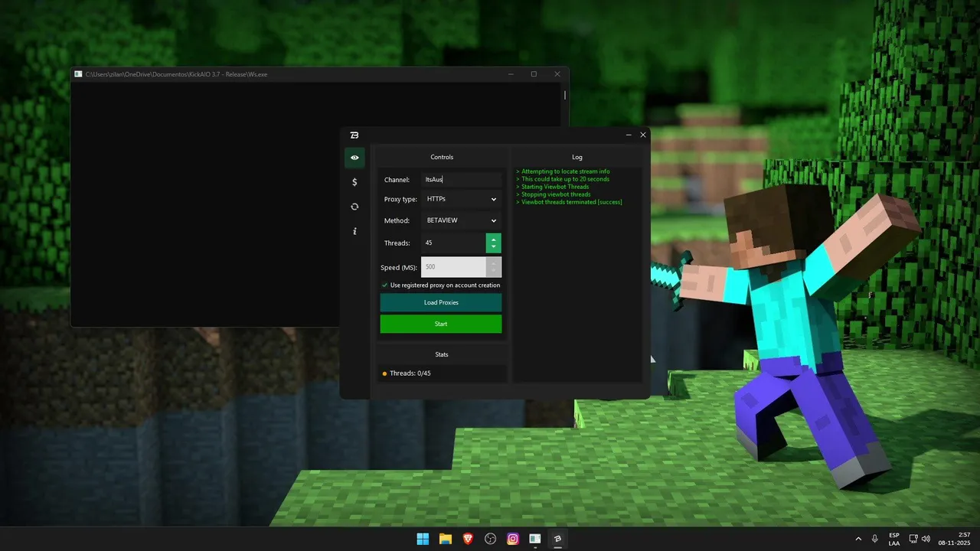
Task: Click the Method: label
Action: (397, 220)
